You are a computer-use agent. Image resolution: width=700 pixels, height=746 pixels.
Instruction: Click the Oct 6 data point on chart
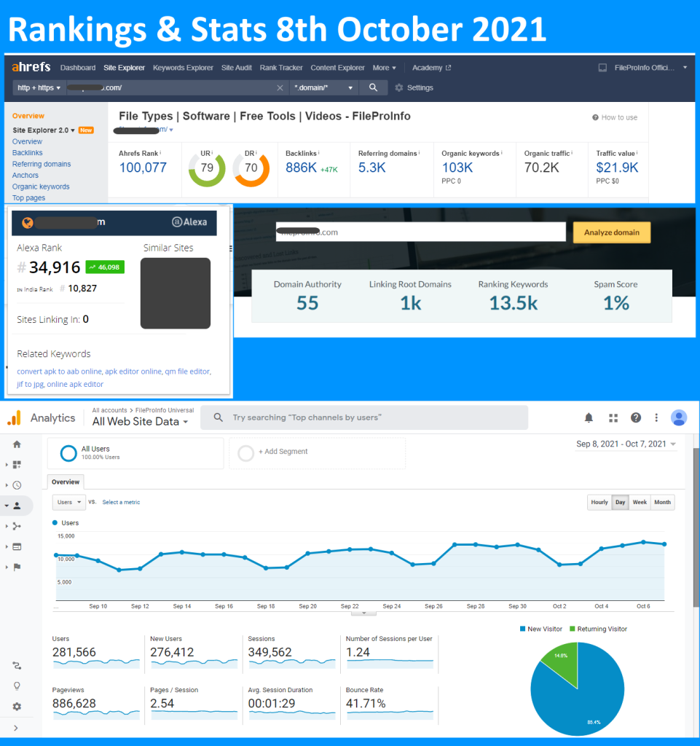click(643, 542)
